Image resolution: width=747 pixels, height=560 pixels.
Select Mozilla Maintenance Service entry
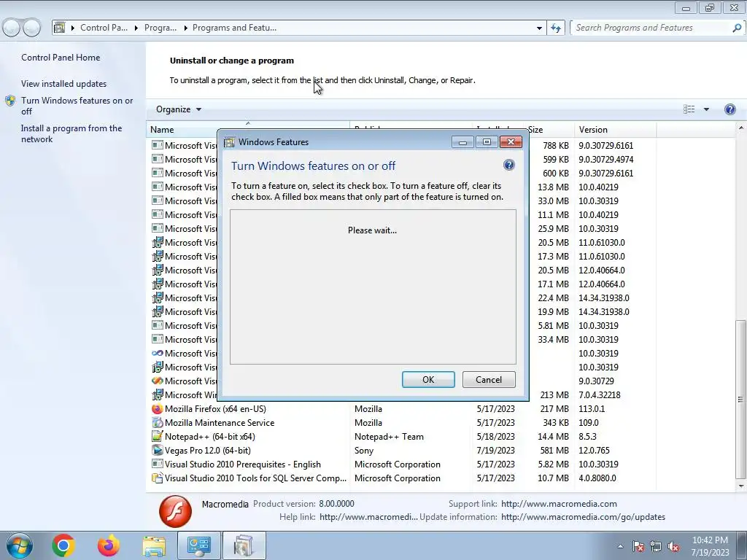pyautogui.click(x=220, y=423)
